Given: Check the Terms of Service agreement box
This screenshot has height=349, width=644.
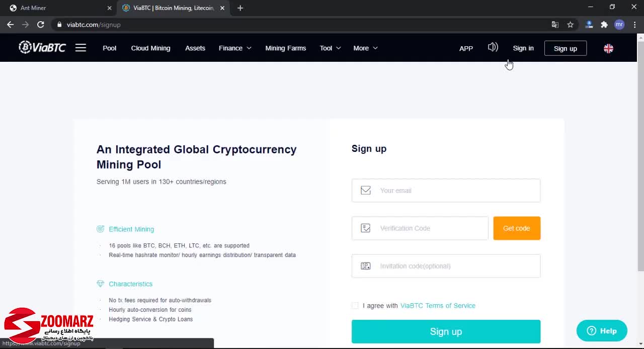Looking at the screenshot, I should (355, 306).
